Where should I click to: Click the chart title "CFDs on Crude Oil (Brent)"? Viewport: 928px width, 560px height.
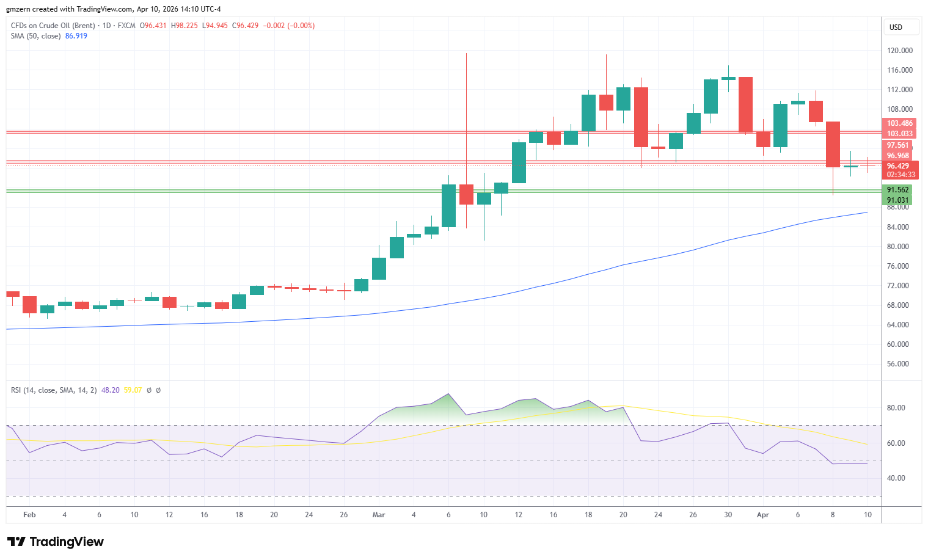53,26
